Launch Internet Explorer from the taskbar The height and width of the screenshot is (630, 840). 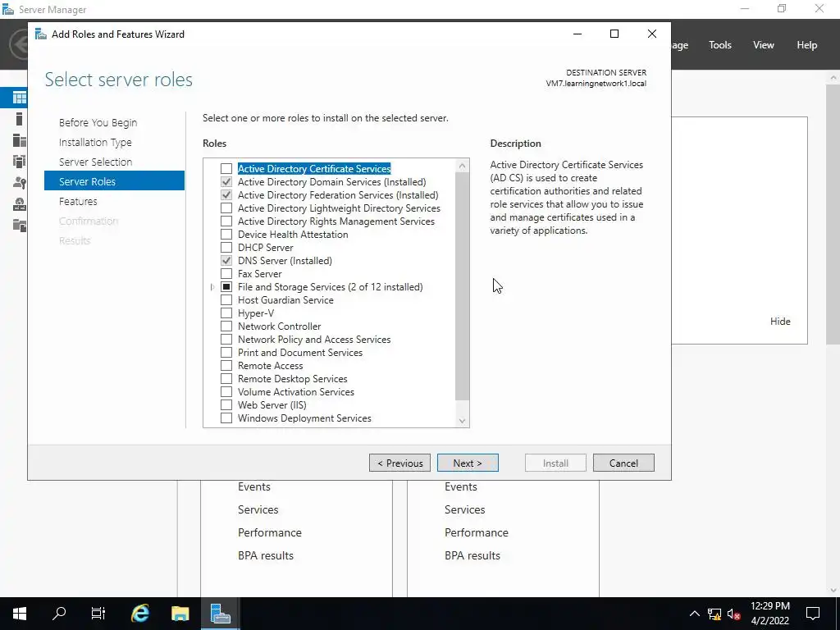coord(139,614)
